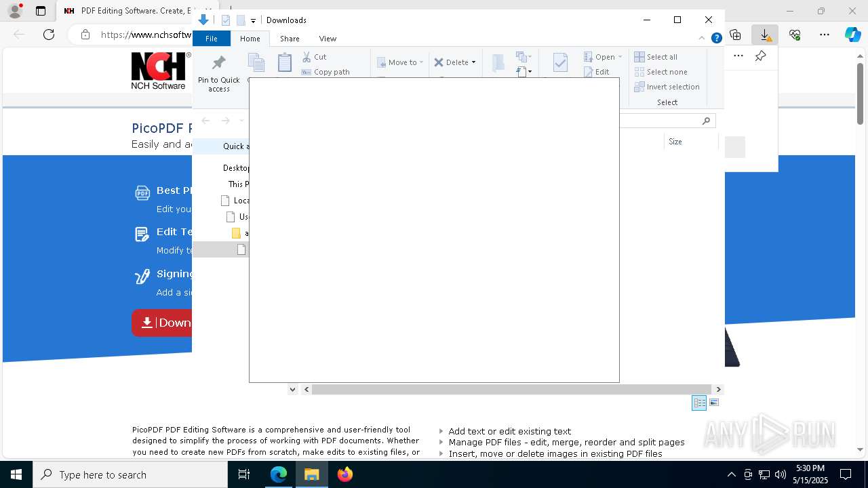Viewport: 868px width, 488px height.
Task: Click the Easy access icon in ribbon
Action: coord(524,70)
